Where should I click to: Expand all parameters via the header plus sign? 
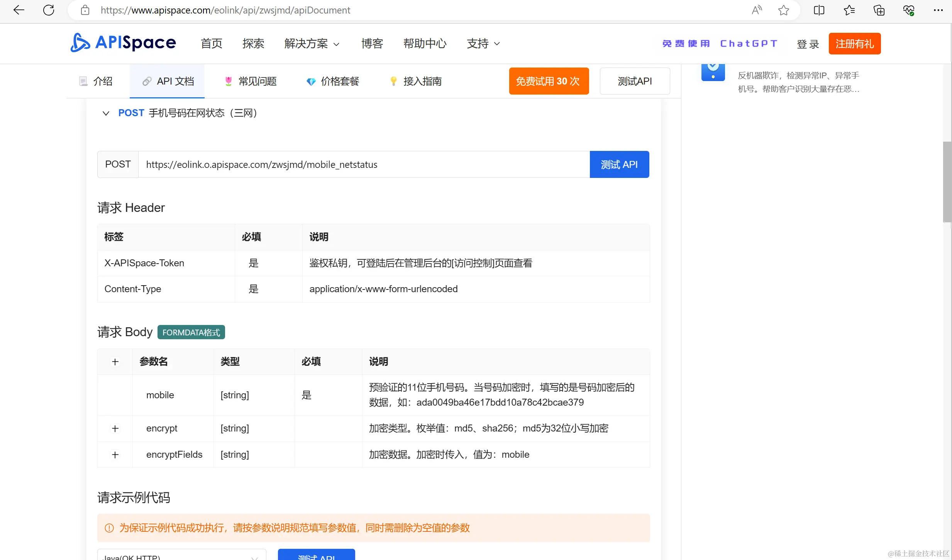115,362
